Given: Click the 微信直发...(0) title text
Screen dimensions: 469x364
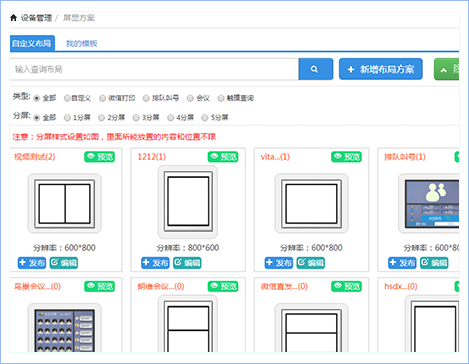Looking at the screenshot, I should click(284, 286).
